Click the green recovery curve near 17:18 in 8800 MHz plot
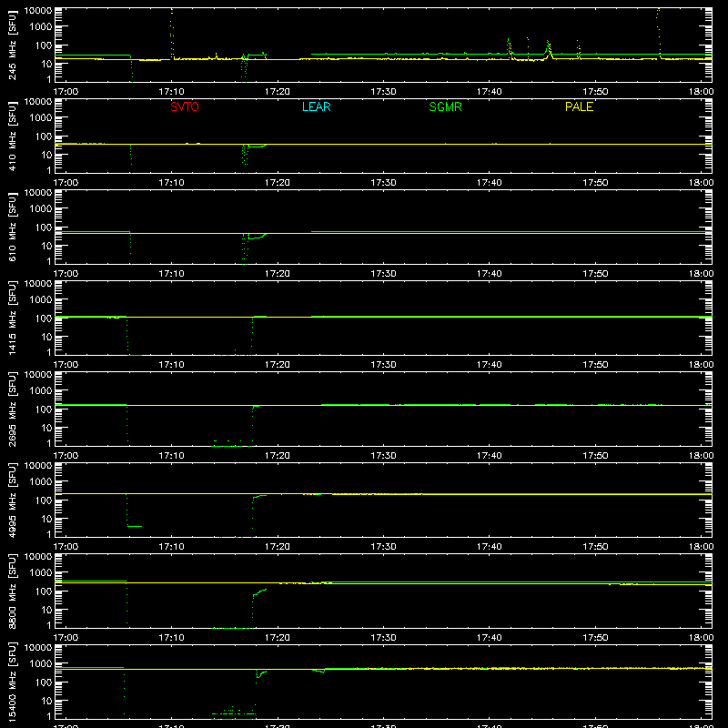728x728 pixels. point(258,593)
